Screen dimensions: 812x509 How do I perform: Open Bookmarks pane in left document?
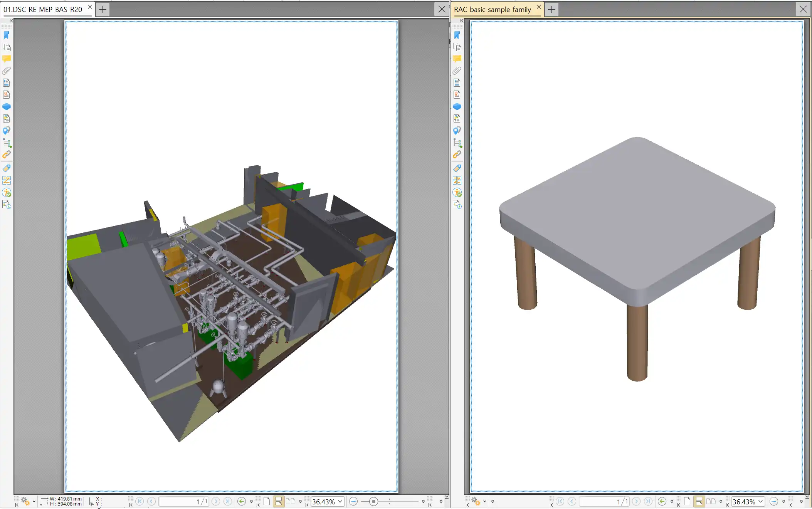[x=7, y=35]
